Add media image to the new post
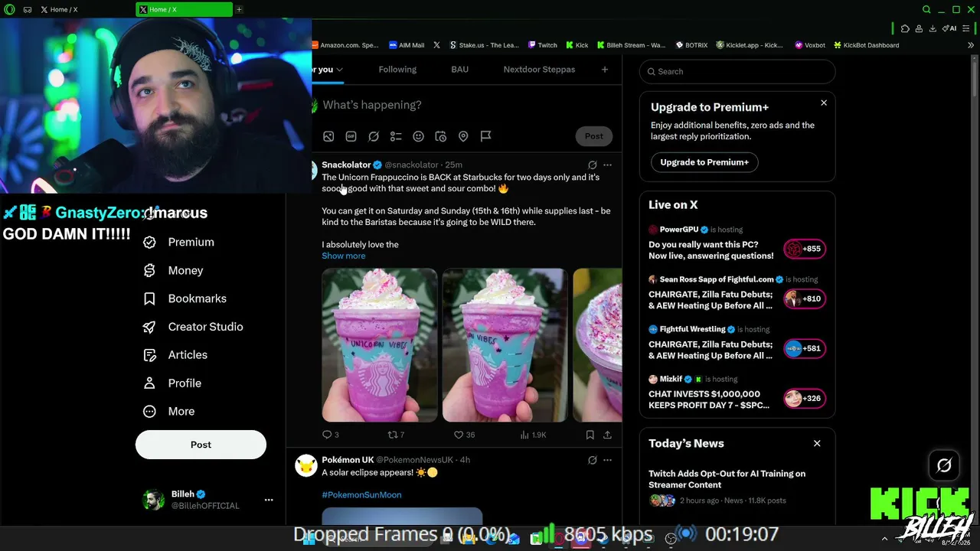980x551 pixels. pyautogui.click(x=328, y=136)
